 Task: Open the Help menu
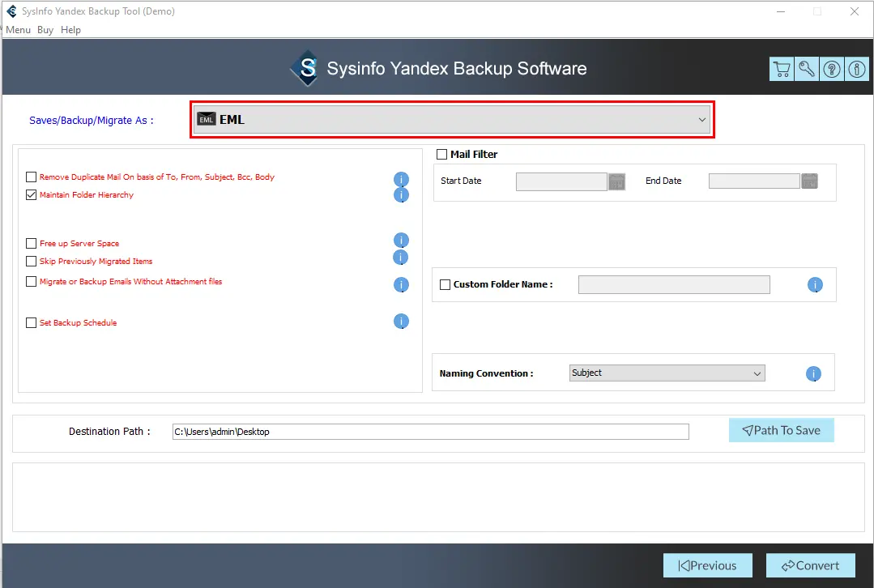71,30
